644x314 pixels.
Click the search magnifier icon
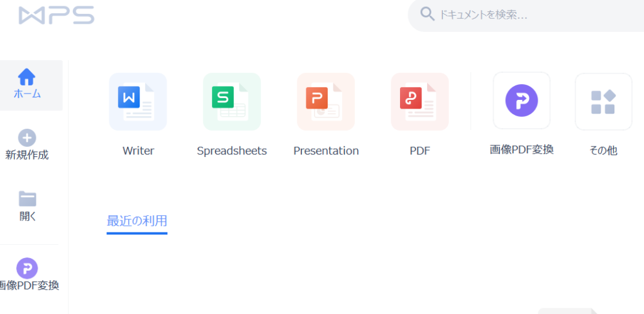pyautogui.click(x=428, y=14)
